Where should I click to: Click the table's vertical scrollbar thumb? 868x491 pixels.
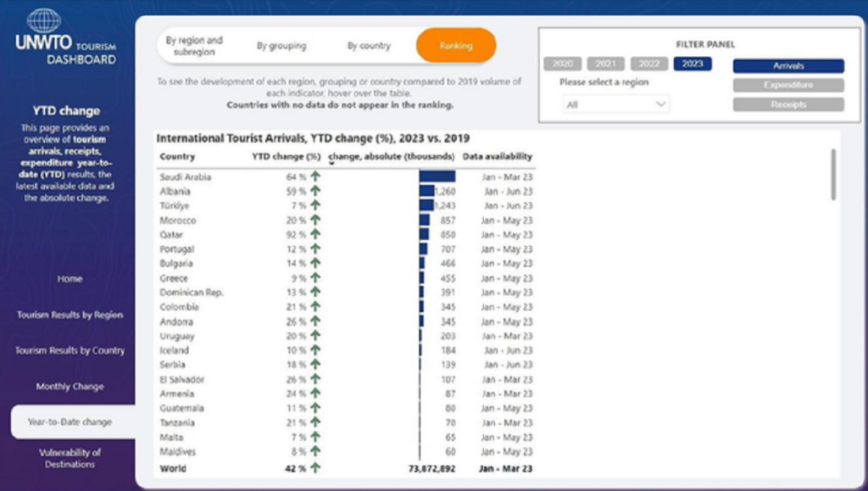pyautogui.click(x=834, y=174)
